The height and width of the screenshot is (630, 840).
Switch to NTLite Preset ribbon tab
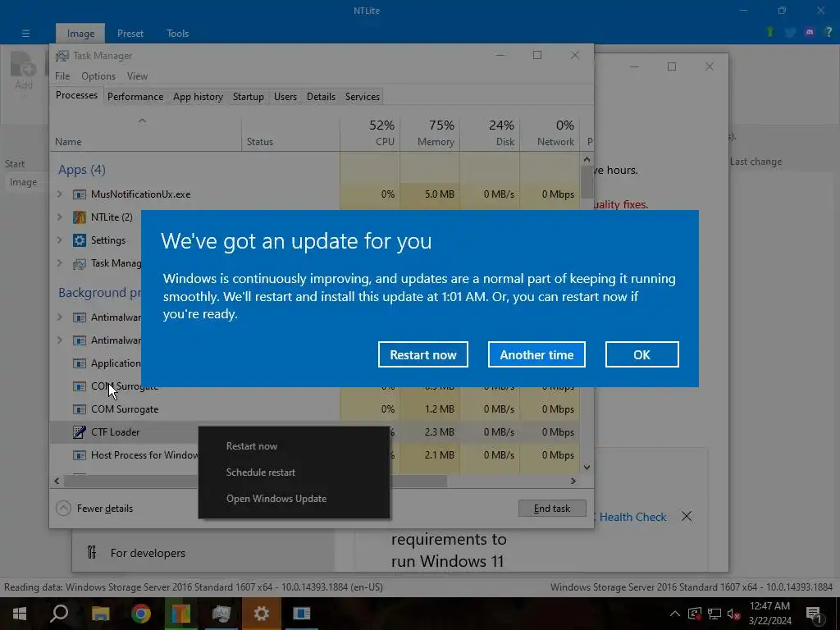130,33
